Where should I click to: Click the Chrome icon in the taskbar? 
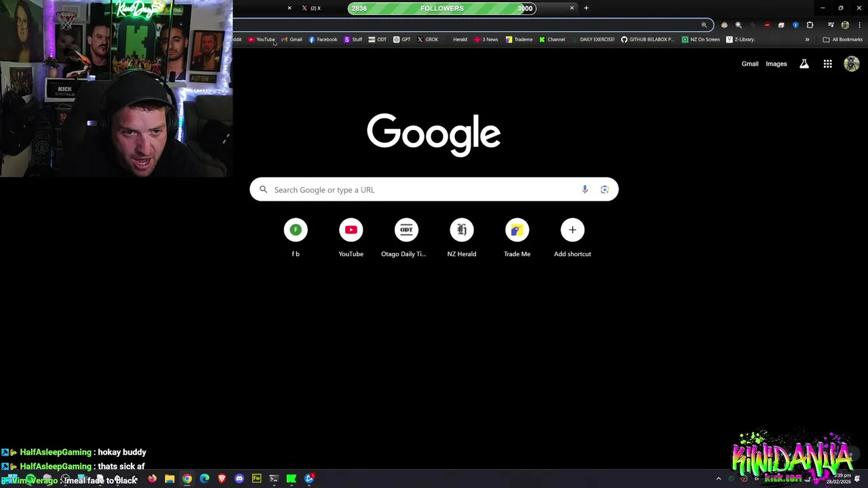click(x=187, y=479)
